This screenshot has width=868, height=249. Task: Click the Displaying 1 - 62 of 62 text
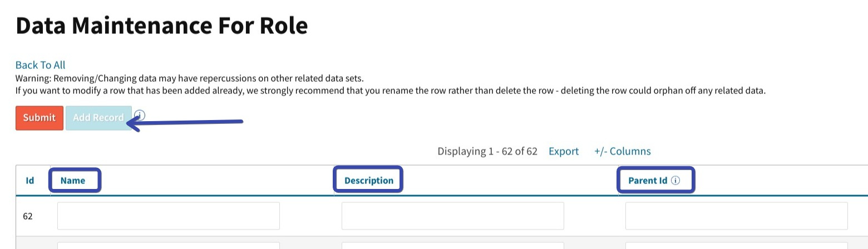click(487, 151)
